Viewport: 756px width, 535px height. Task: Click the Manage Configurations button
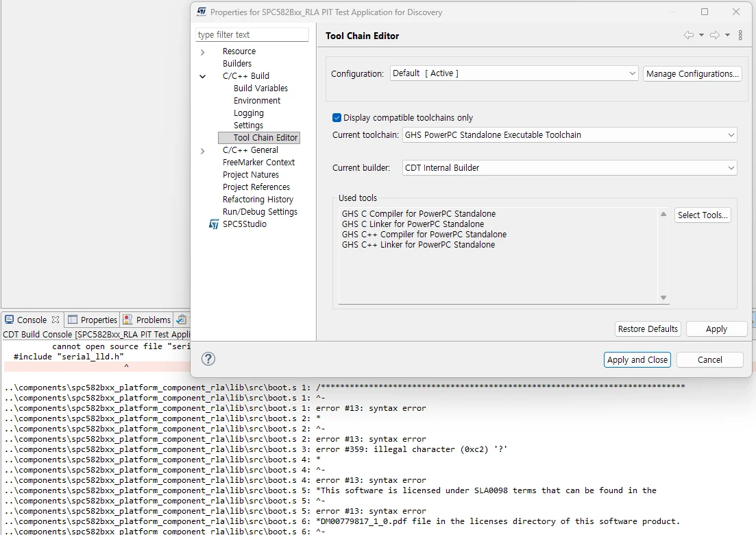pyautogui.click(x=692, y=74)
